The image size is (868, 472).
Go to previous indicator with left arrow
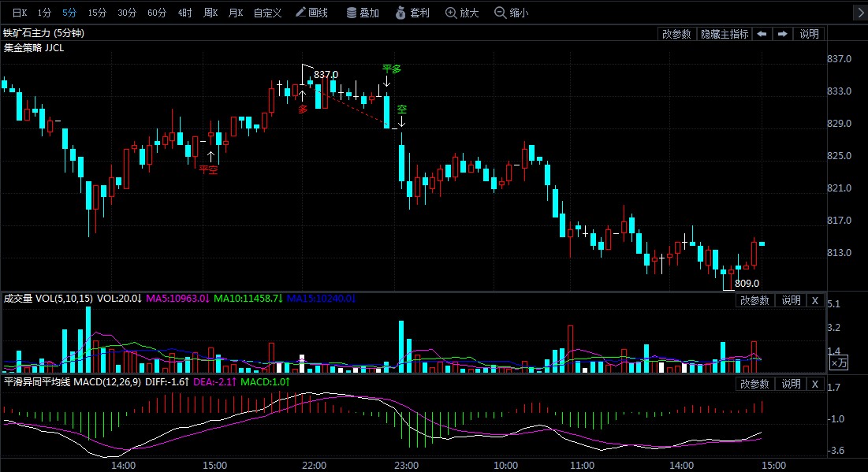point(762,34)
